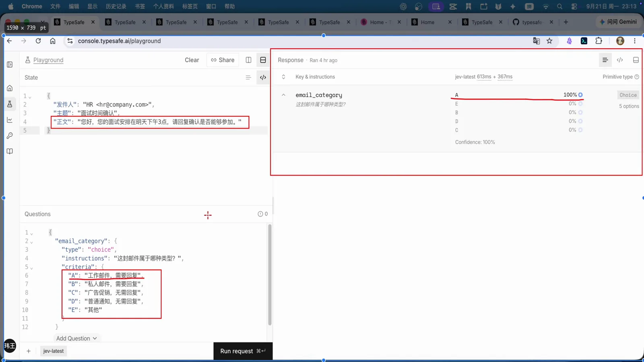
Task: Click the Clear button
Action: pos(192,60)
